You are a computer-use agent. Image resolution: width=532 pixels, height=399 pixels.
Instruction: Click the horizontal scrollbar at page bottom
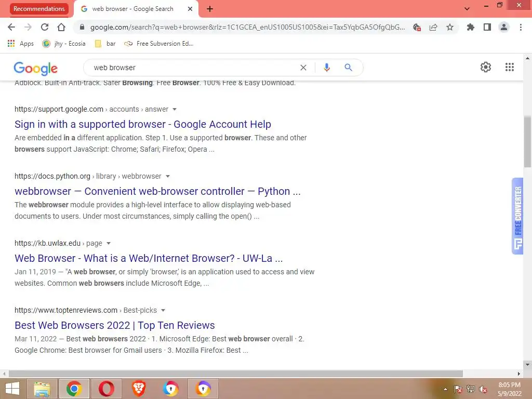click(x=236, y=374)
